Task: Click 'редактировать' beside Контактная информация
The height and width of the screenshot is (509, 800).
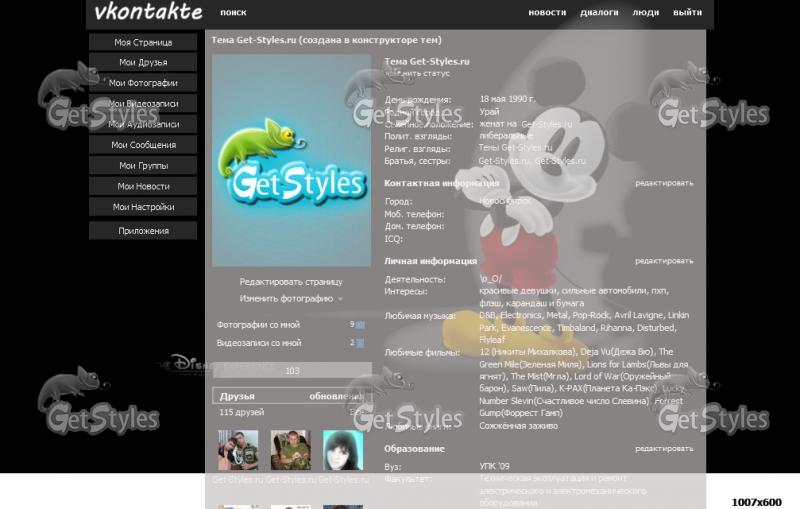Action: (x=663, y=183)
